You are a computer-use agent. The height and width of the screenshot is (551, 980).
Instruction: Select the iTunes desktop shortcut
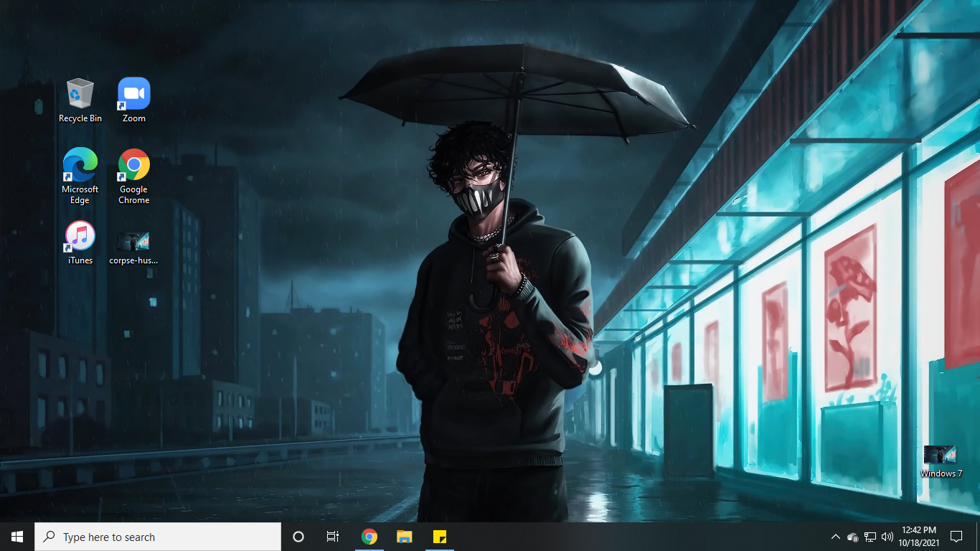pos(80,243)
